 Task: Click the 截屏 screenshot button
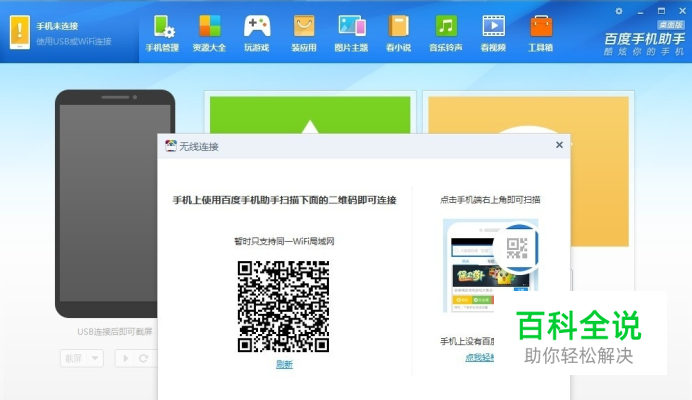(73, 358)
